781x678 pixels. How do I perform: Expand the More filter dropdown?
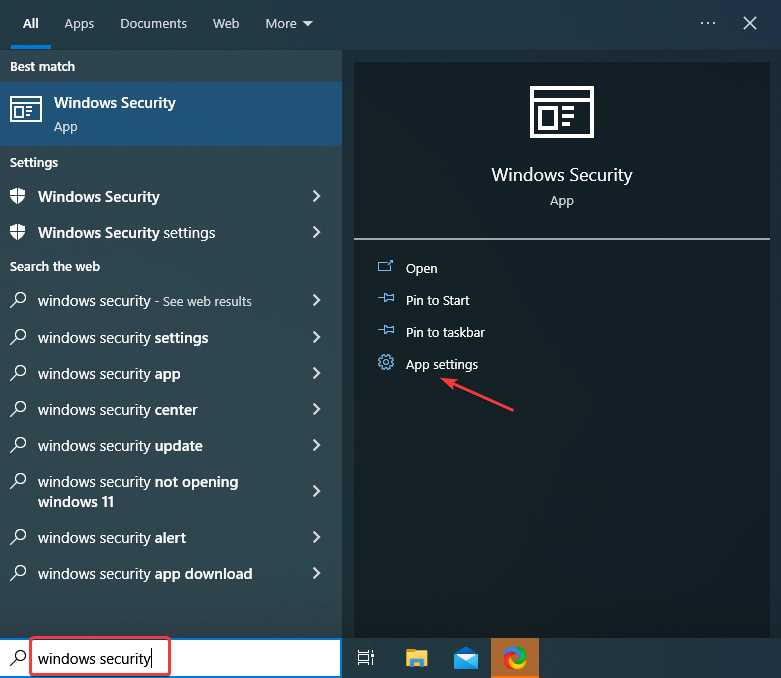(288, 23)
